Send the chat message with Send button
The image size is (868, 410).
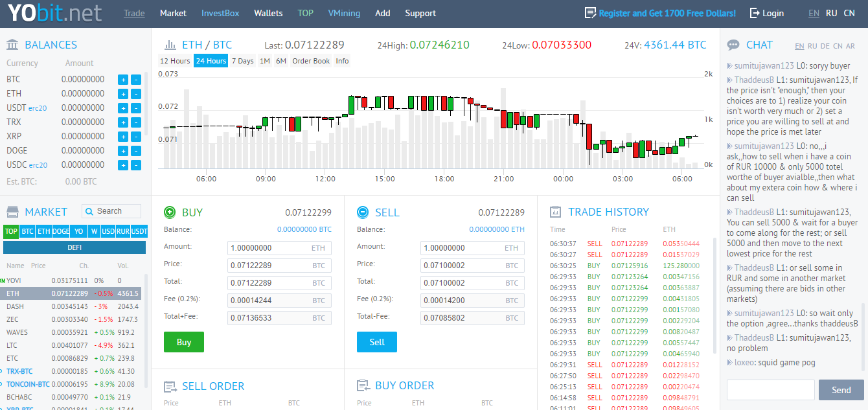click(x=841, y=390)
